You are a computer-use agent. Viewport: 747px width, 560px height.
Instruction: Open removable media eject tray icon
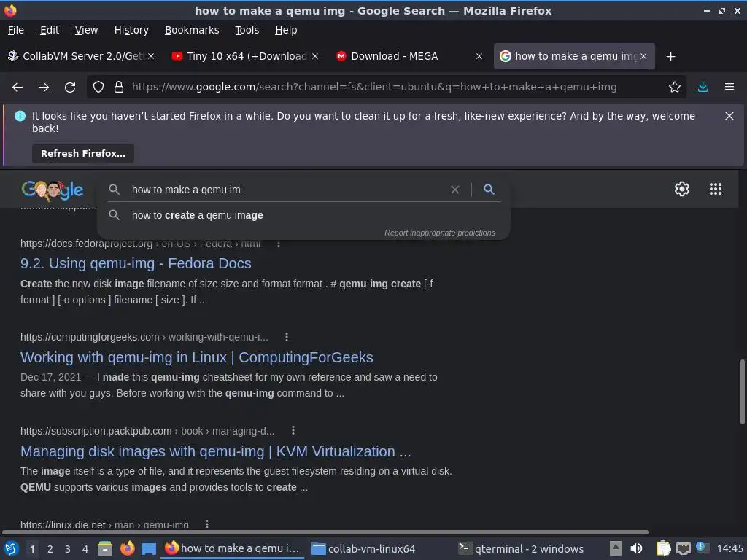point(616,548)
